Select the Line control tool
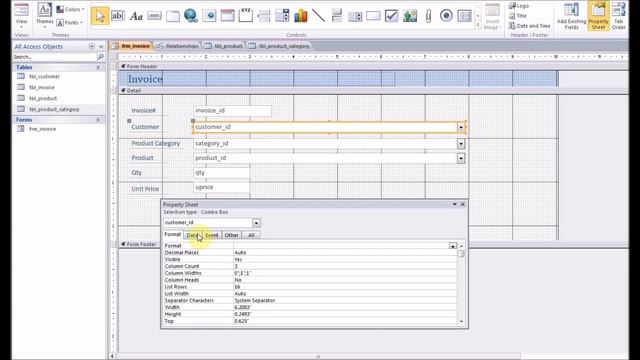 click(x=318, y=16)
